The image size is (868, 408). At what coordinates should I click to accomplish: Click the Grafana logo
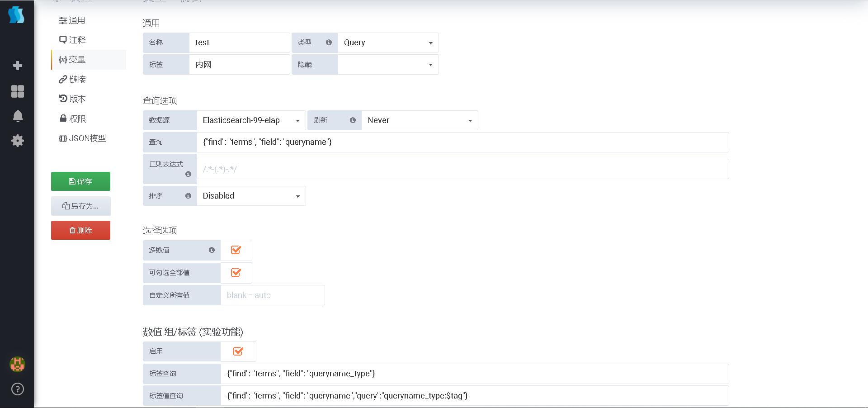pos(17,15)
